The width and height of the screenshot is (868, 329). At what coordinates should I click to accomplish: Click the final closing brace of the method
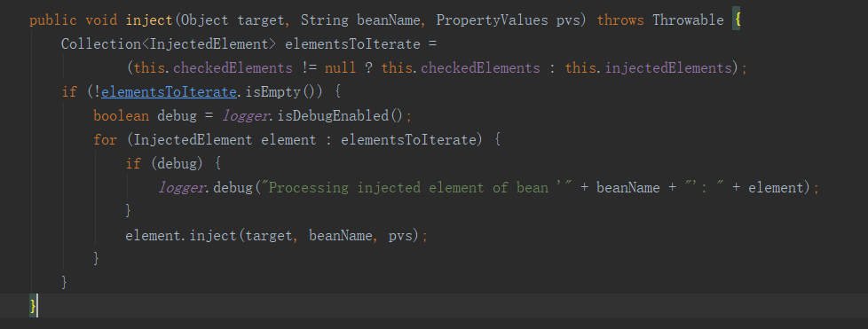[33, 305]
